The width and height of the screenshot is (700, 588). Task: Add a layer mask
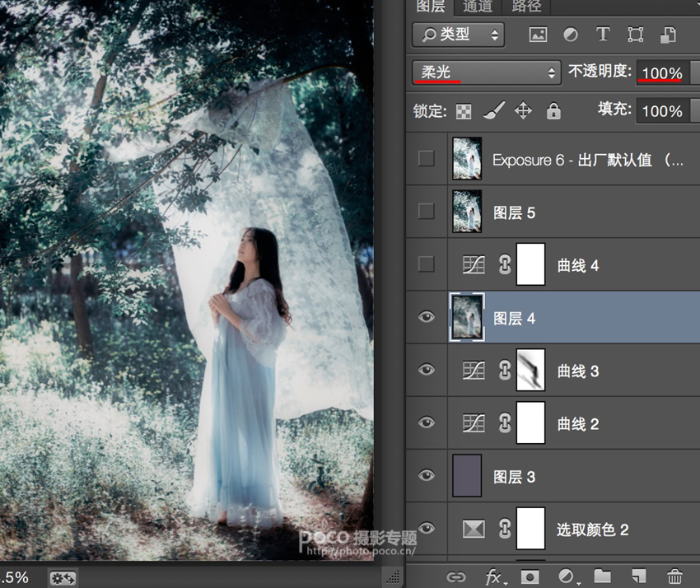click(530, 576)
